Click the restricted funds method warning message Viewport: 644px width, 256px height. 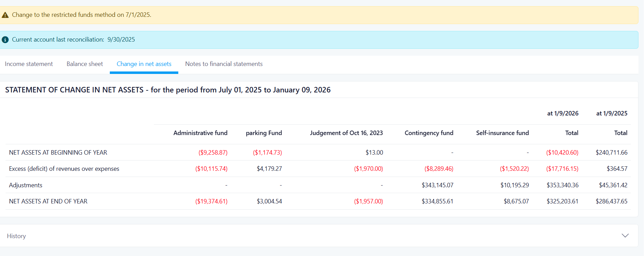(82, 15)
